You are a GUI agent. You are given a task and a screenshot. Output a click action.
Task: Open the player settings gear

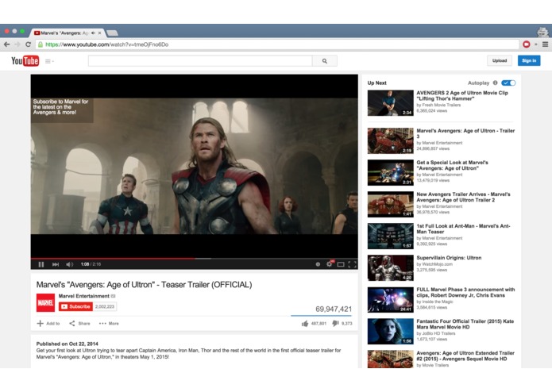[329, 264]
